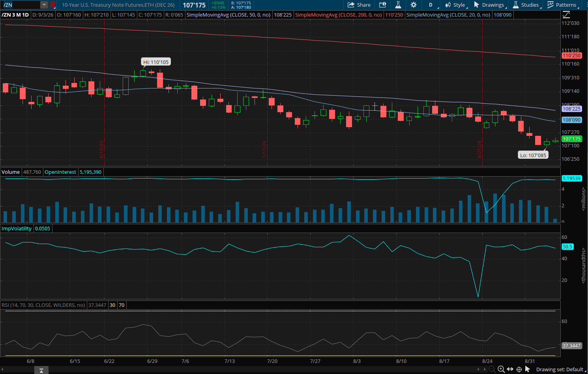
Task: Click the OpenInterest study label
Action: coord(60,172)
